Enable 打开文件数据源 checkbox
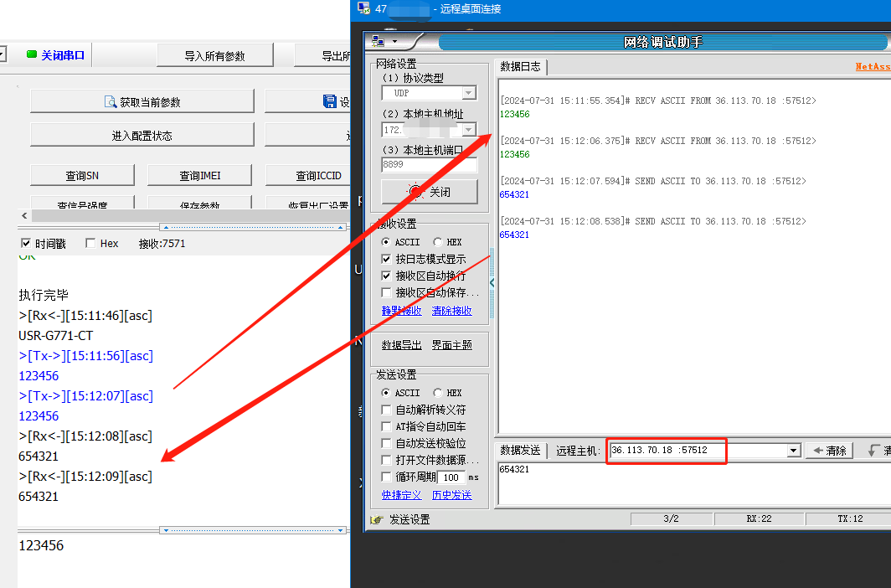 point(386,460)
